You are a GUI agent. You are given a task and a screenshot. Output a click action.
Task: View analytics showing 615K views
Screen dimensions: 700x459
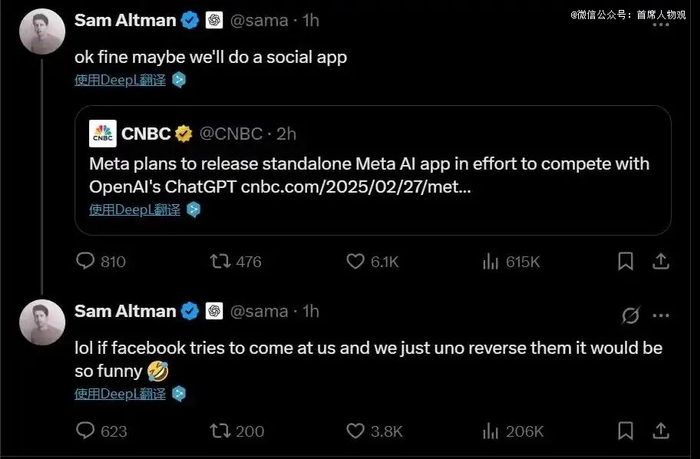pyautogui.click(x=491, y=262)
